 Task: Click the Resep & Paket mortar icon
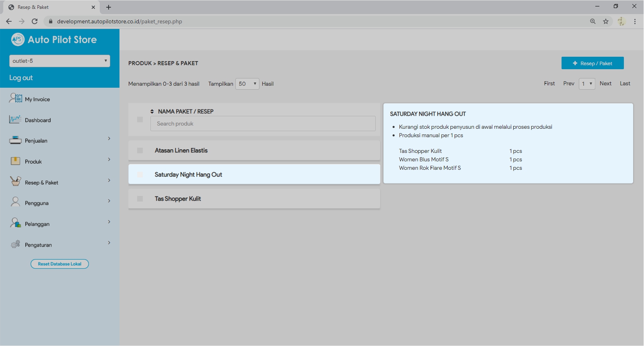(15, 181)
